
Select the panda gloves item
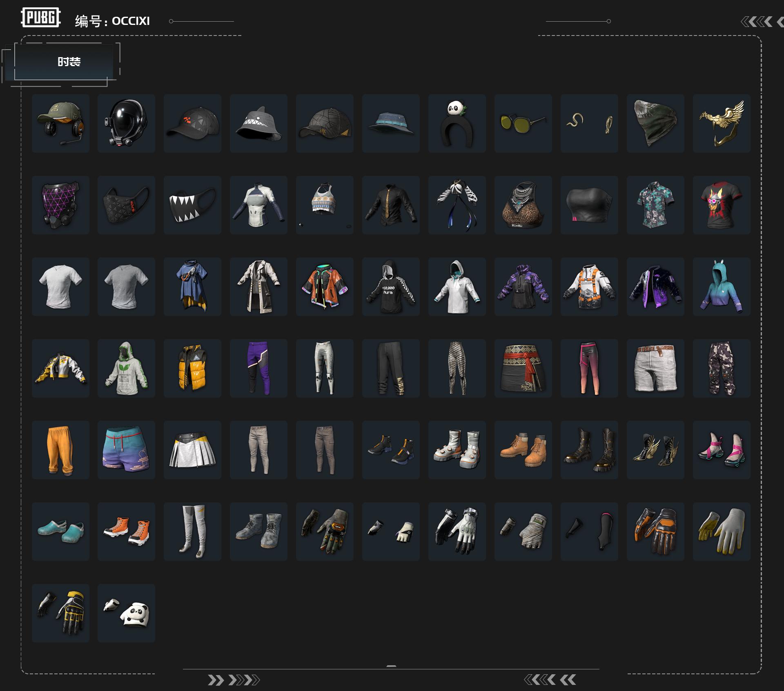pos(126,613)
